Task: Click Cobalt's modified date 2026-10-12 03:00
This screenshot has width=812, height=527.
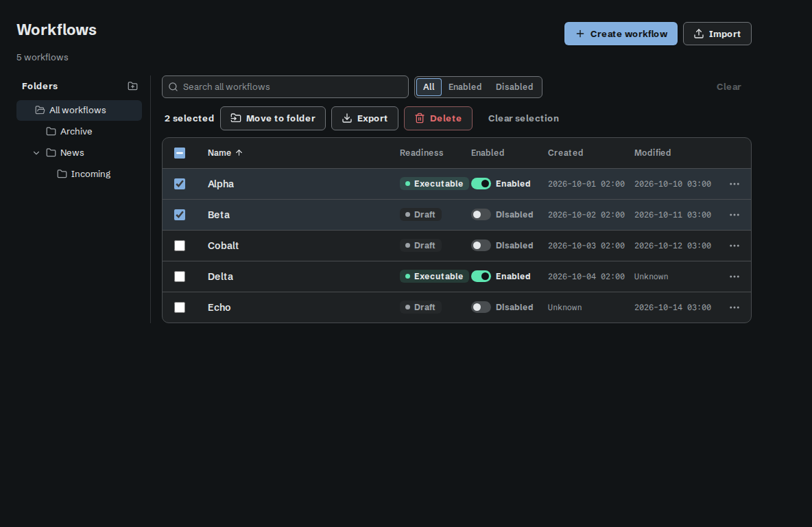Action: click(x=673, y=246)
